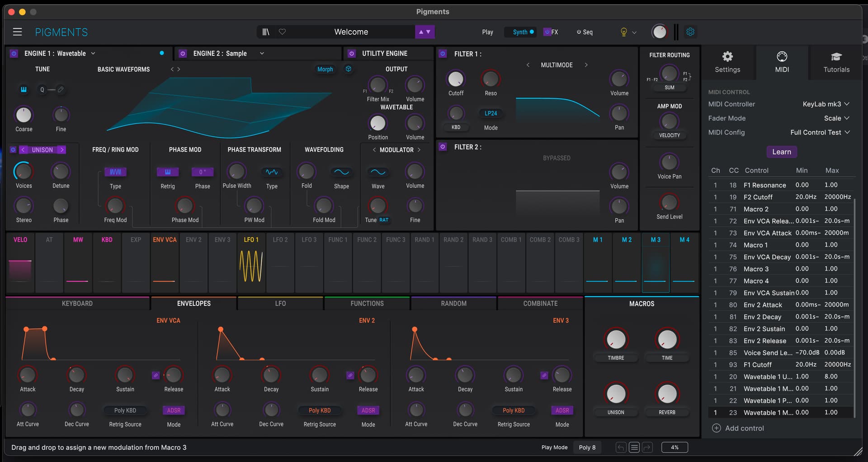This screenshot has width=868, height=462.
Task: Toggle the Morph button on wavetable
Action: pyautogui.click(x=325, y=69)
